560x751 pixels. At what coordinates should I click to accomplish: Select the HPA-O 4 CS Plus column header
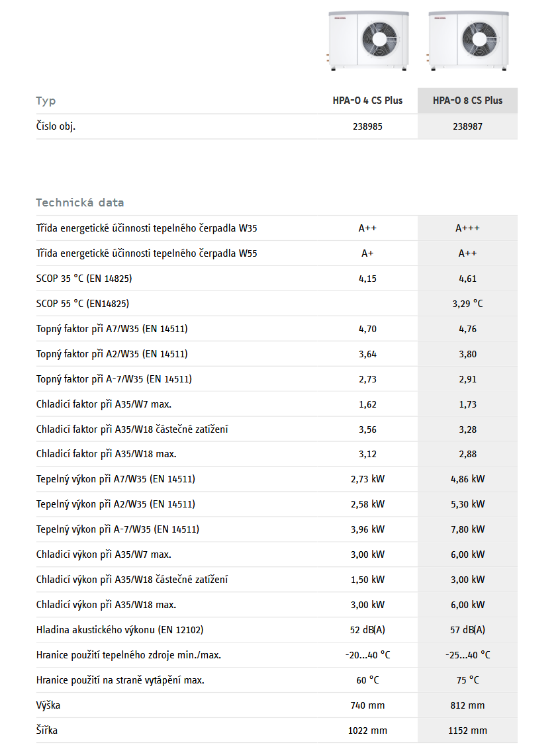pos(367,101)
